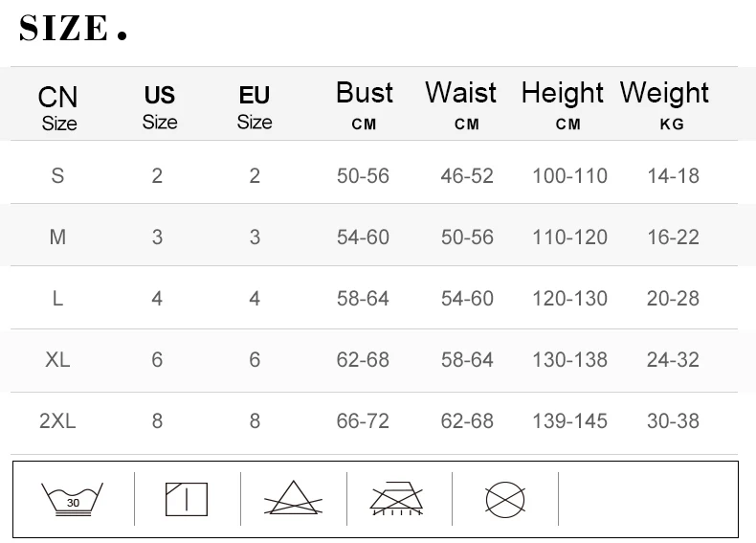Image resolution: width=756 pixels, height=543 pixels.
Task: Click the 30-degree wash care icon
Action: click(73, 499)
